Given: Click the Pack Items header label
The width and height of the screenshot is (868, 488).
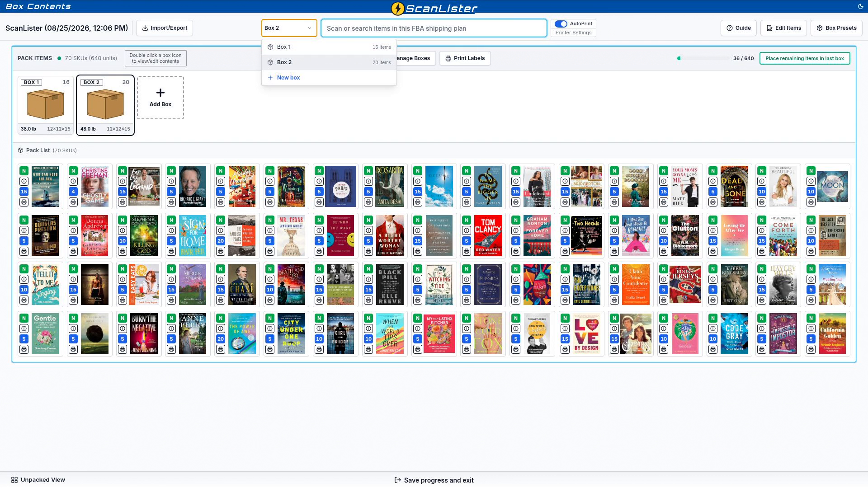Looking at the screenshot, I should (x=35, y=58).
